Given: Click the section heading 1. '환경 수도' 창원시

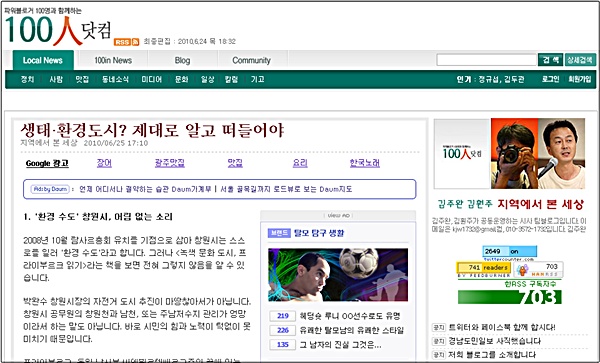Looking at the screenshot, I should coord(98,217).
